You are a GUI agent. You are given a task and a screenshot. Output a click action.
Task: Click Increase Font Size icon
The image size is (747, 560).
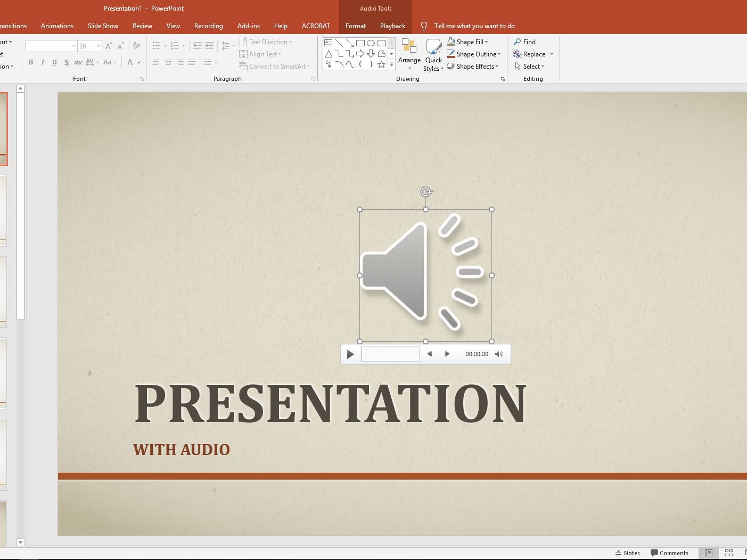(x=109, y=46)
